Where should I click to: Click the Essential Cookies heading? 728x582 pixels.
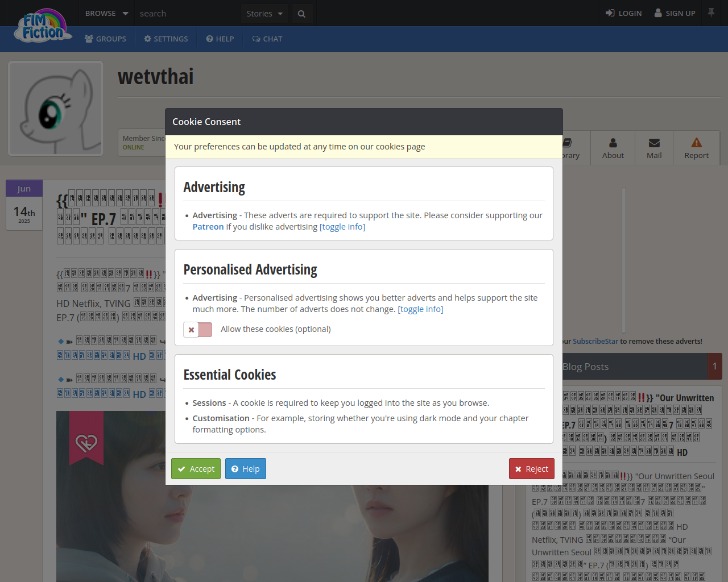point(230,375)
